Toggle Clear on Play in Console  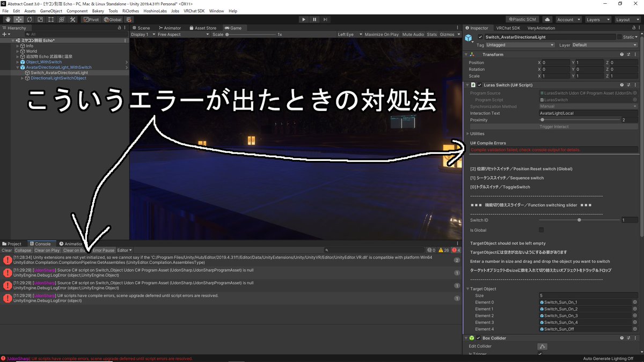[x=47, y=250]
